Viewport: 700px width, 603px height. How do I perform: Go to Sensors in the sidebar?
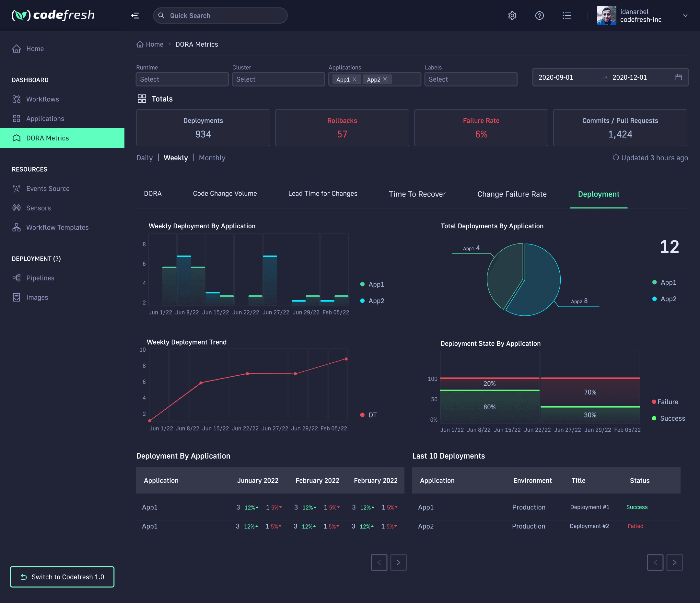point(39,208)
